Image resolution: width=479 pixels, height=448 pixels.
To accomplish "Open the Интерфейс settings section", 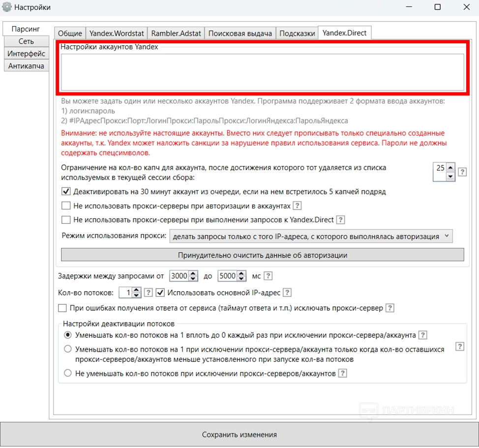I will click(x=26, y=54).
